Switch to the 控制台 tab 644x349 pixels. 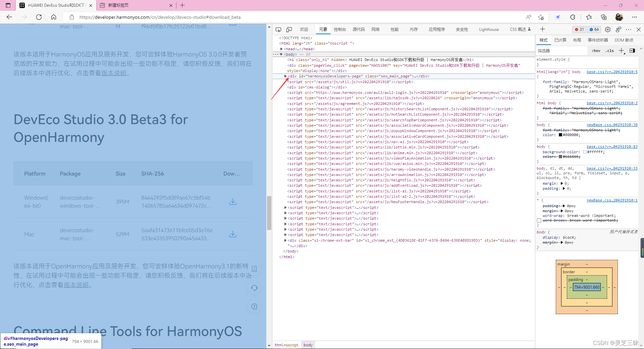click(340, 30)
